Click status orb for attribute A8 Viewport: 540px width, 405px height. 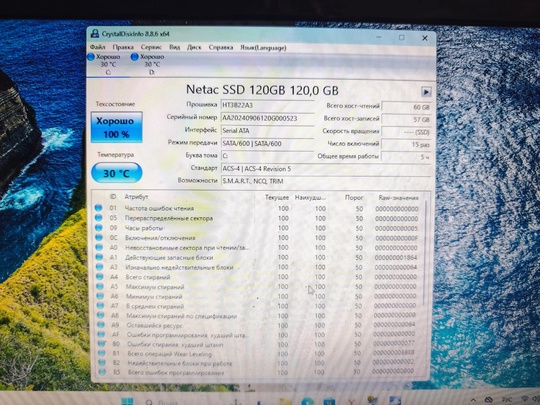pyautogui.click(x=101, y=315)
